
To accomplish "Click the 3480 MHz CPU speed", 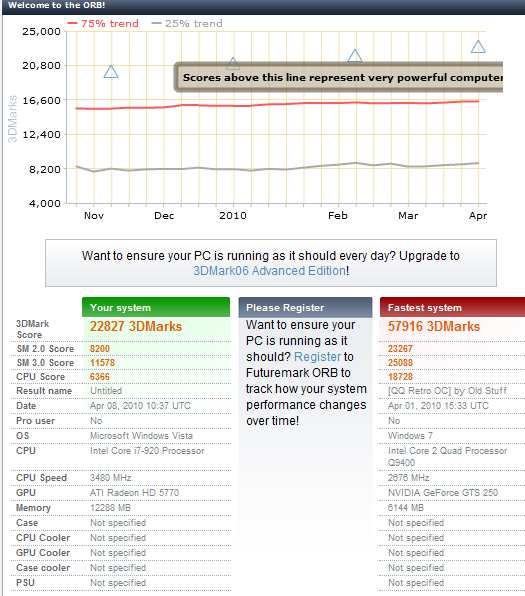I will [110, 478].
